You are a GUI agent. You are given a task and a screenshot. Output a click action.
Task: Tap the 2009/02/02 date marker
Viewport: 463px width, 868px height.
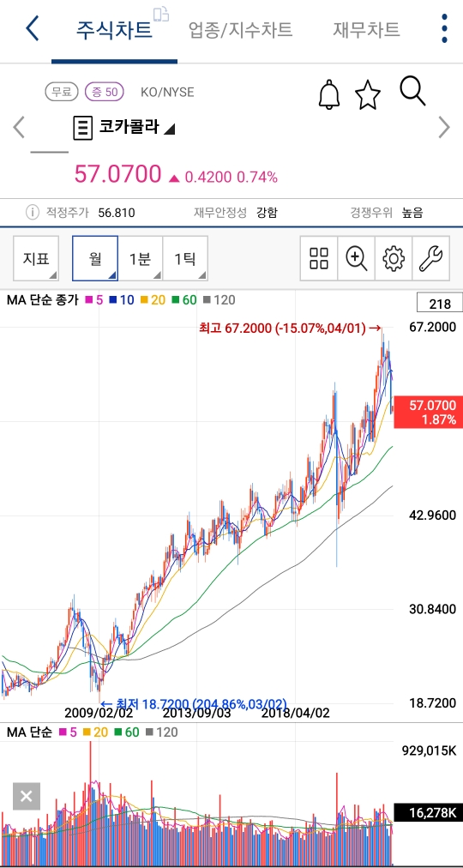tap(99, 713)
